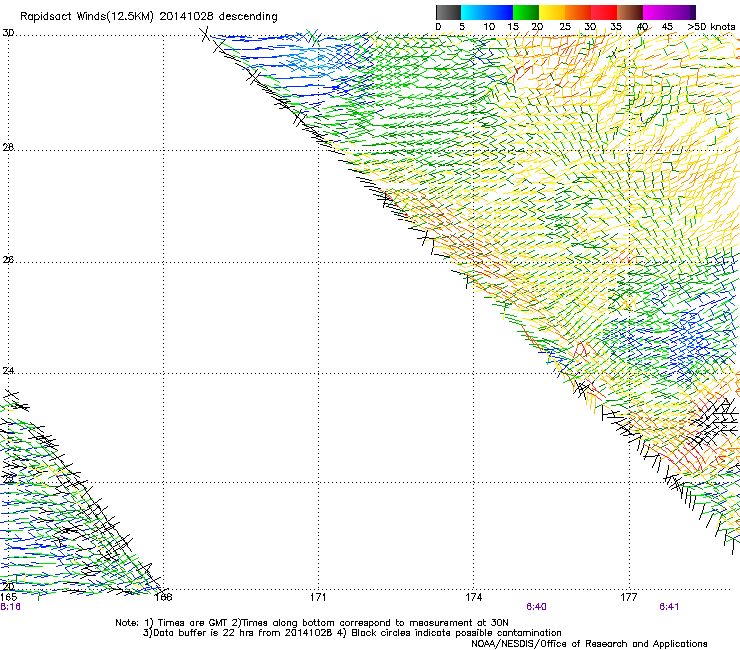
Task: Click the longitude label 168 at bottom
Action: point(163,597)
